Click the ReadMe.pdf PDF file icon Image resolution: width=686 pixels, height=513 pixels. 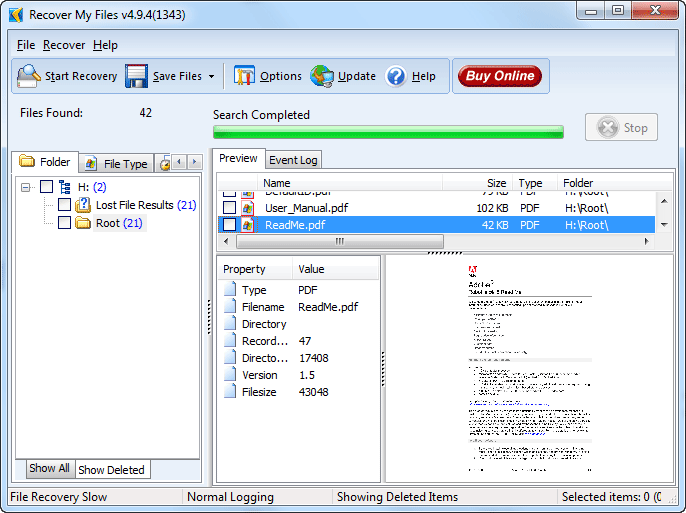pyautogui.click(x=248, y=225)
